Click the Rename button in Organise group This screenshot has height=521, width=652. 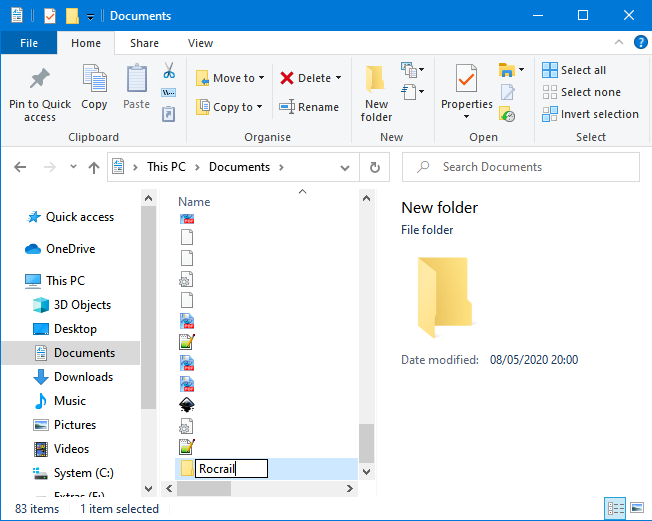point(309,107)
